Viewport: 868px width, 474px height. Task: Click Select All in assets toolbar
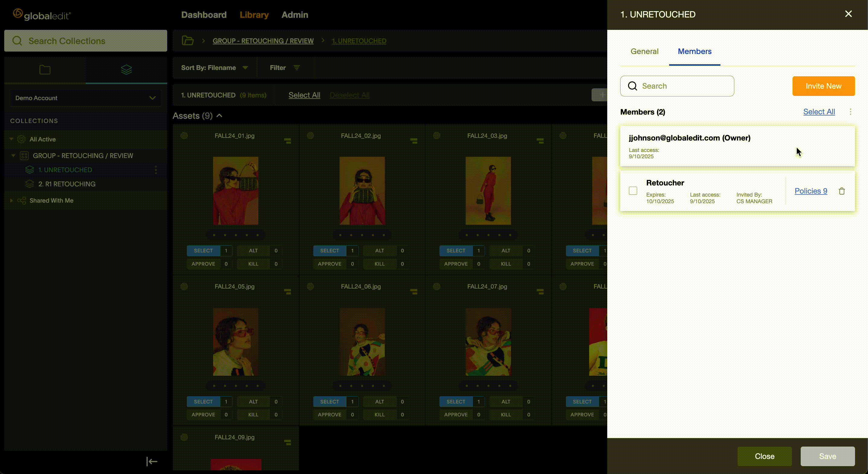pos(304,95)
